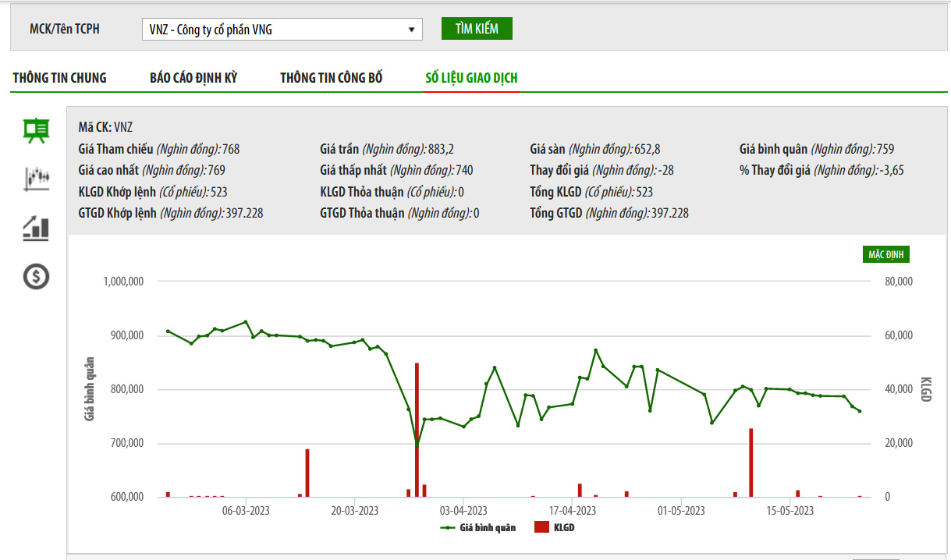Expand the stock selector dropdown arrow
The image size is (951, 560).
tap(411, 30)
